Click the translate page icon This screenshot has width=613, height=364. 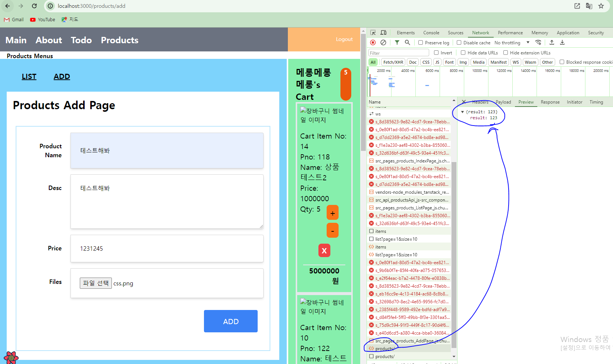(x=589, y=6)
